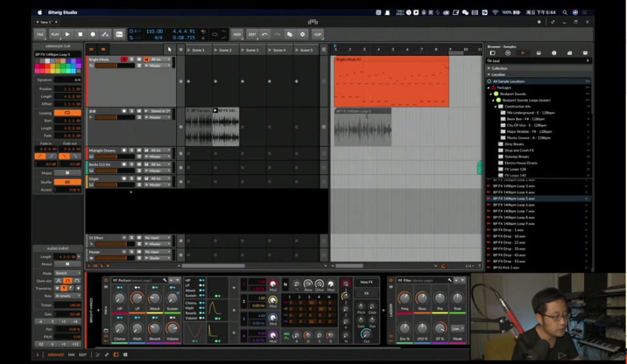627x364 pixels.
Task: Launch the BP FX 140 clip in the launcher
Action: point(215,111)
